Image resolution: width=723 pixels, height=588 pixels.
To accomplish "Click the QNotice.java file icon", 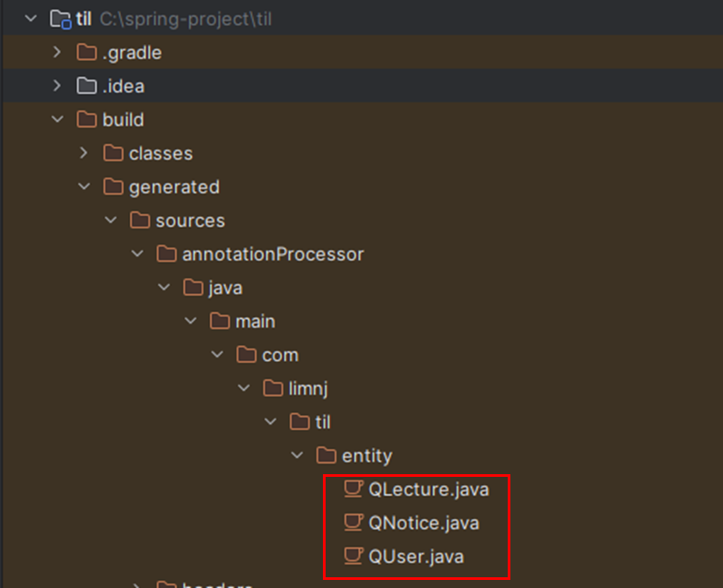I will [353, 523].
